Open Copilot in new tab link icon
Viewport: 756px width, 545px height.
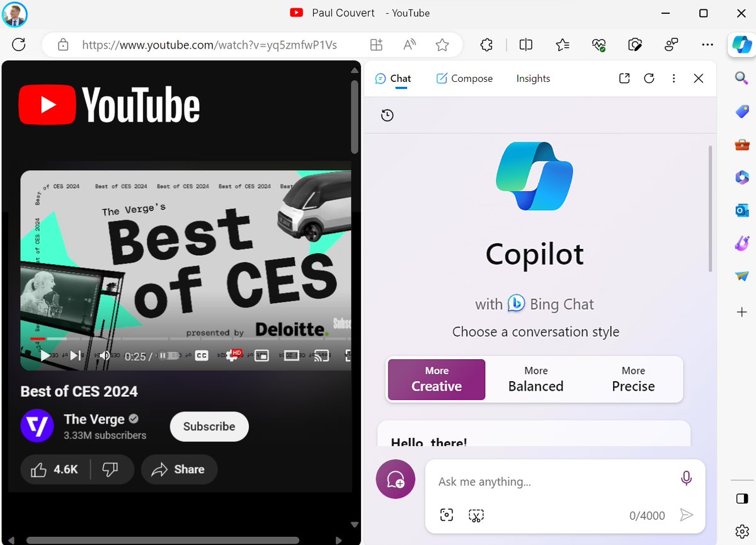(624, 78)
